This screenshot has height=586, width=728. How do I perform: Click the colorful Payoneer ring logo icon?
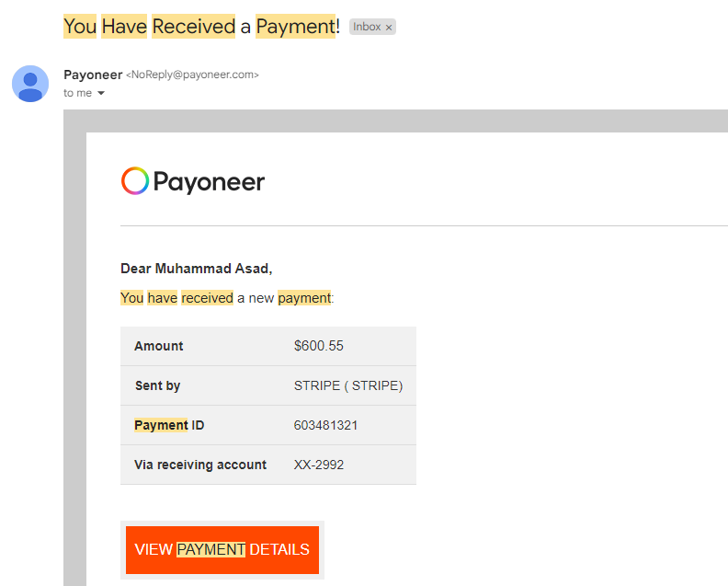pos(134,181)
